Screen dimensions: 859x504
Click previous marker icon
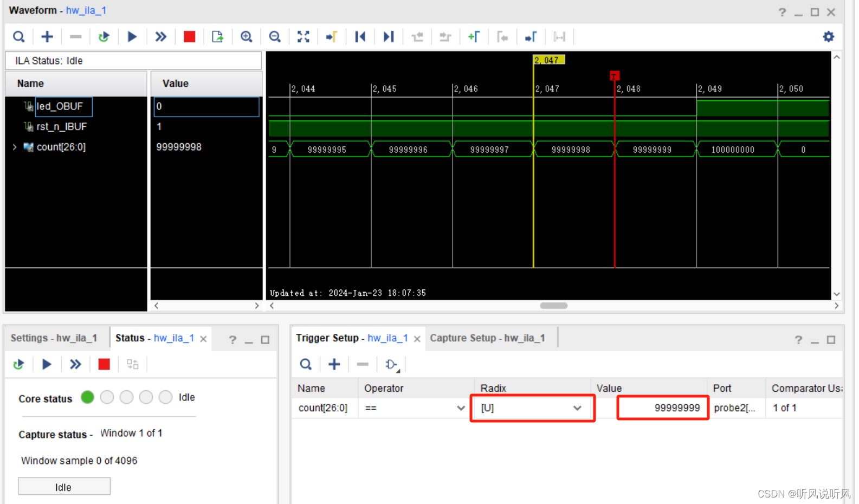(502, 37)
